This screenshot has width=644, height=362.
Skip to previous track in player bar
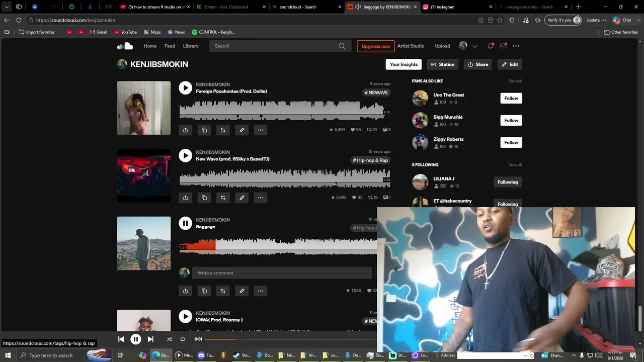click(x=121, y=339)
